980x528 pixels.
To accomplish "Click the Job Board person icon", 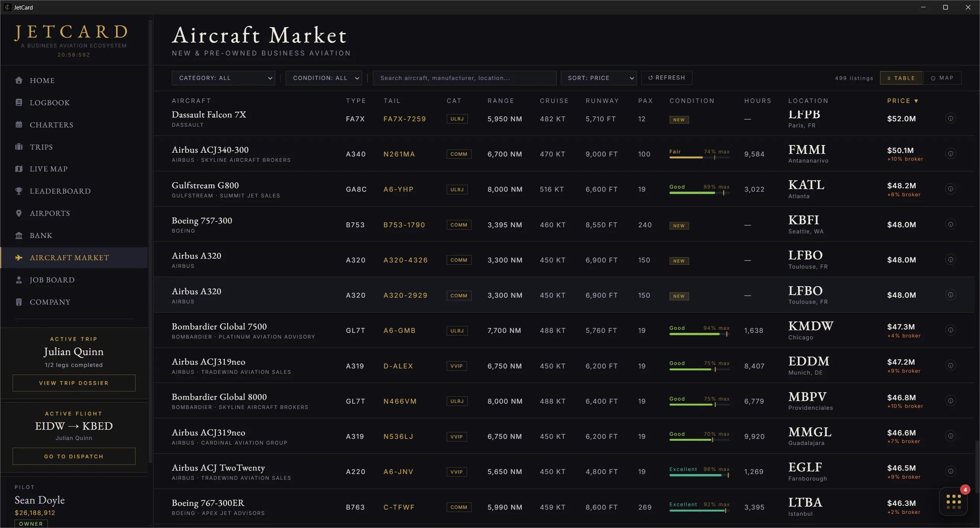I will point(19,280).
